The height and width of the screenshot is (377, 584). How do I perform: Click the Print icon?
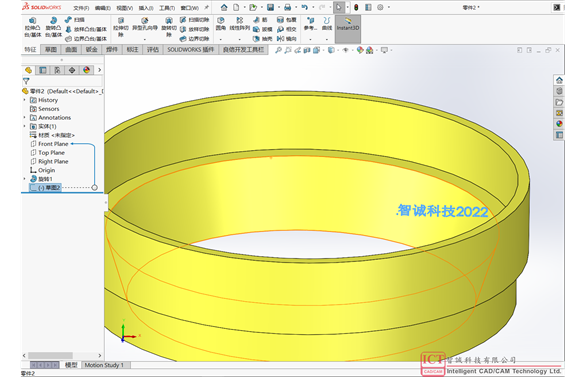point(288,7)
